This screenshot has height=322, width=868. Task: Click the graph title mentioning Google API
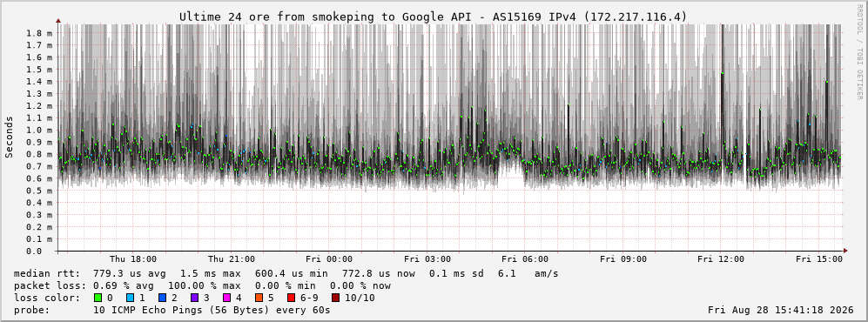tap(433, 17)
